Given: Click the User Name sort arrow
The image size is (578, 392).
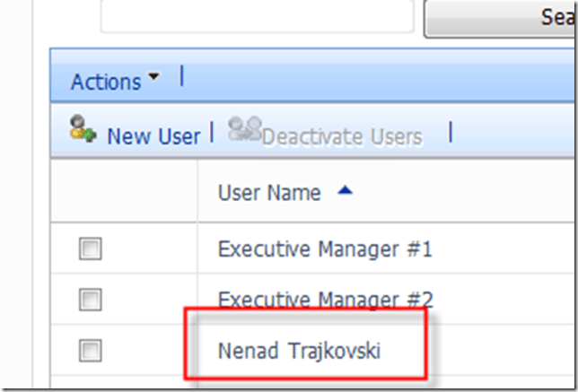Looking at the screenshot, I should [x=346, y=191].
